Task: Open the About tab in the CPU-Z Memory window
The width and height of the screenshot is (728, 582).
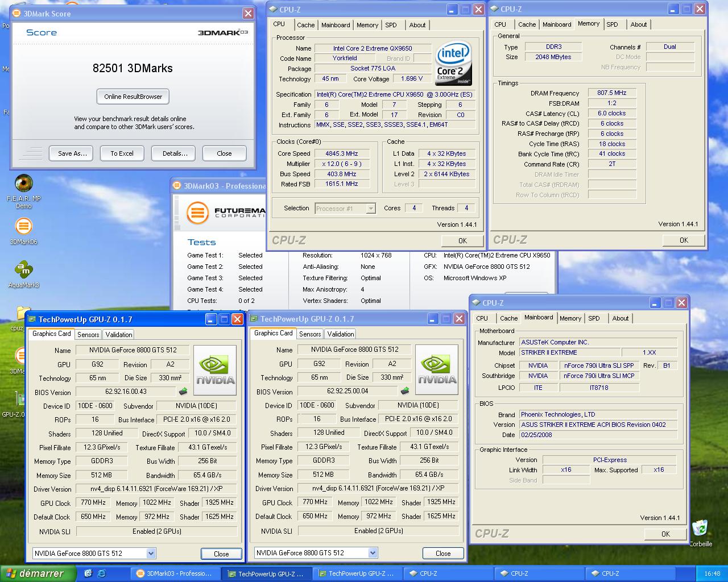Action: pyautogui.click(x=638, y=24)
